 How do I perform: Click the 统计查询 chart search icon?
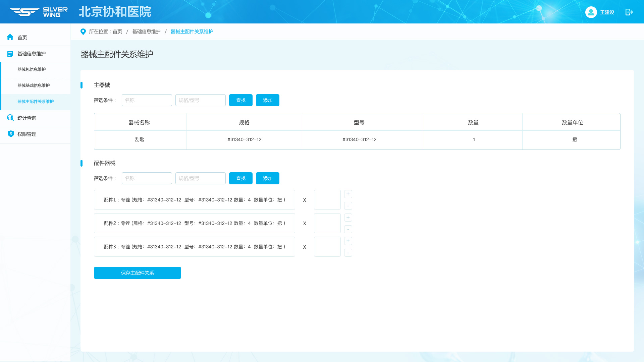click(x=10, y=118)
